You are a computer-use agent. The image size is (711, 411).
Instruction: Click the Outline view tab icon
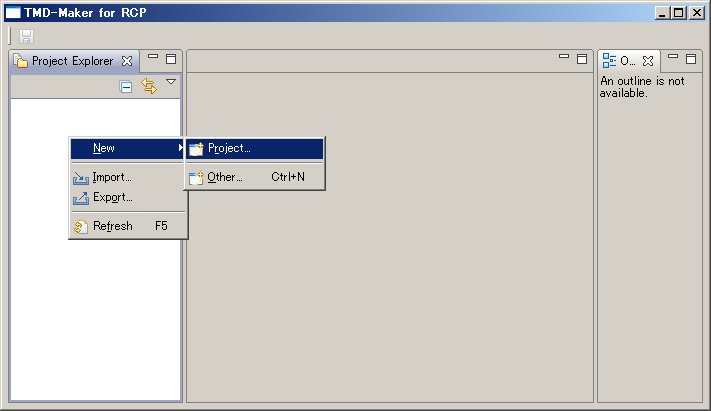point(609,61)
